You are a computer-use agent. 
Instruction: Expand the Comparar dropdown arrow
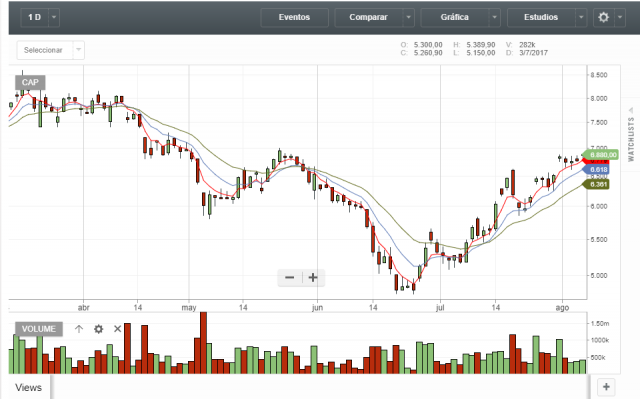pyautogui.click(x=409, y=18)
